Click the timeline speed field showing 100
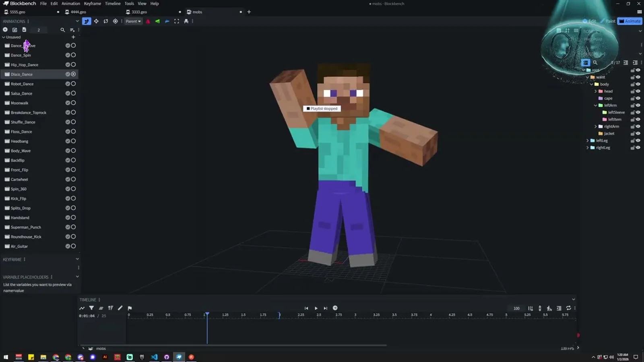 516,309
